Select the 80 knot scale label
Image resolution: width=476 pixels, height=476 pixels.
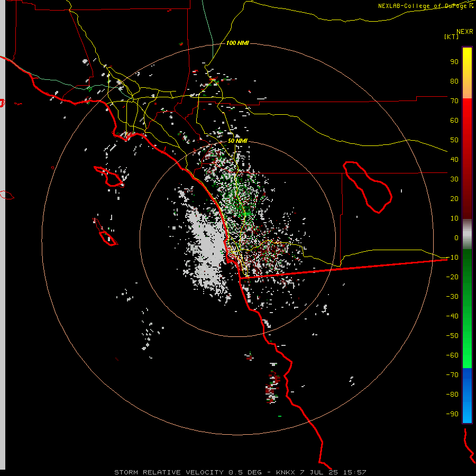tap(454, 81)
